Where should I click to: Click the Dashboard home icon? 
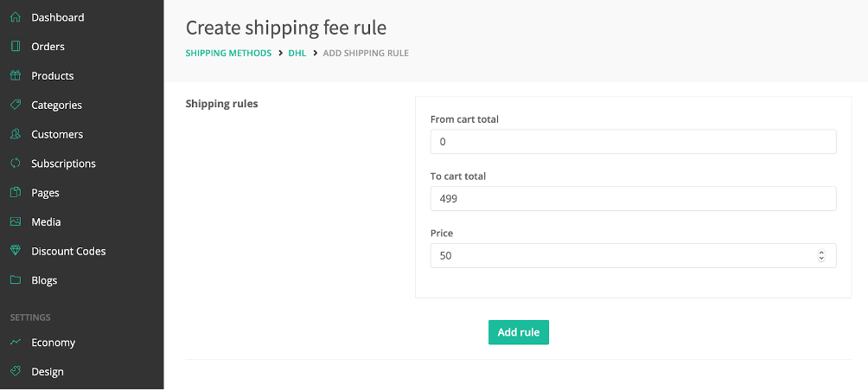16,17
